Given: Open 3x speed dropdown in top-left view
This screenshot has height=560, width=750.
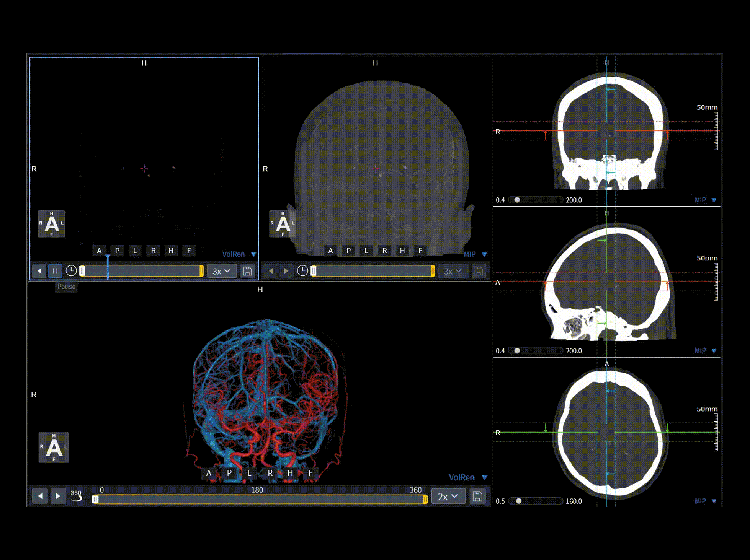Looking at the screenshot, I should [x=221, y=271].
